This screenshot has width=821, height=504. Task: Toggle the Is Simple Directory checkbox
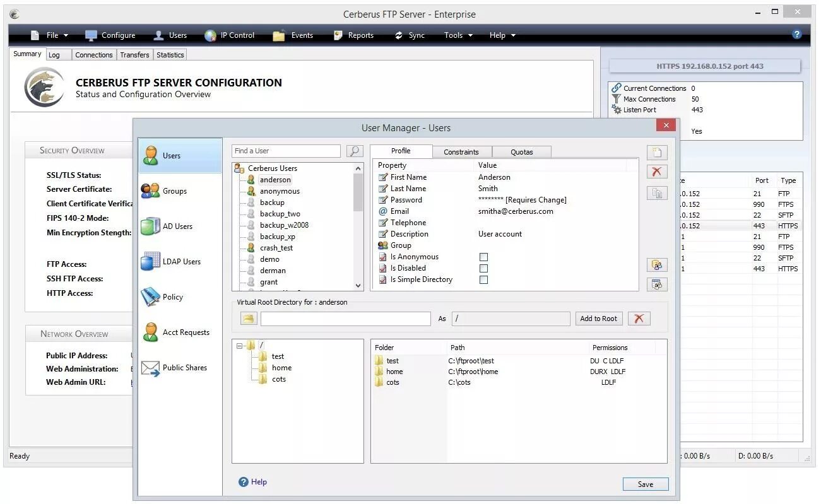click(483, 279)
